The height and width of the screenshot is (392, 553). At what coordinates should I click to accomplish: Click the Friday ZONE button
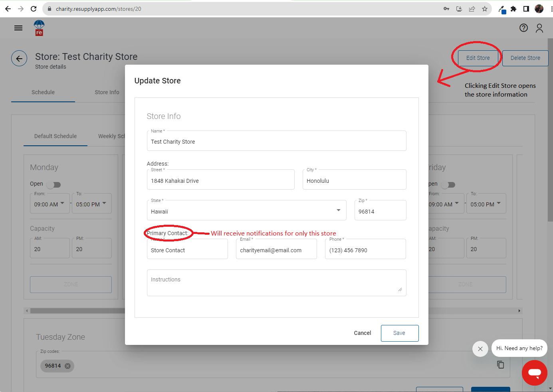tap(467, 285)
